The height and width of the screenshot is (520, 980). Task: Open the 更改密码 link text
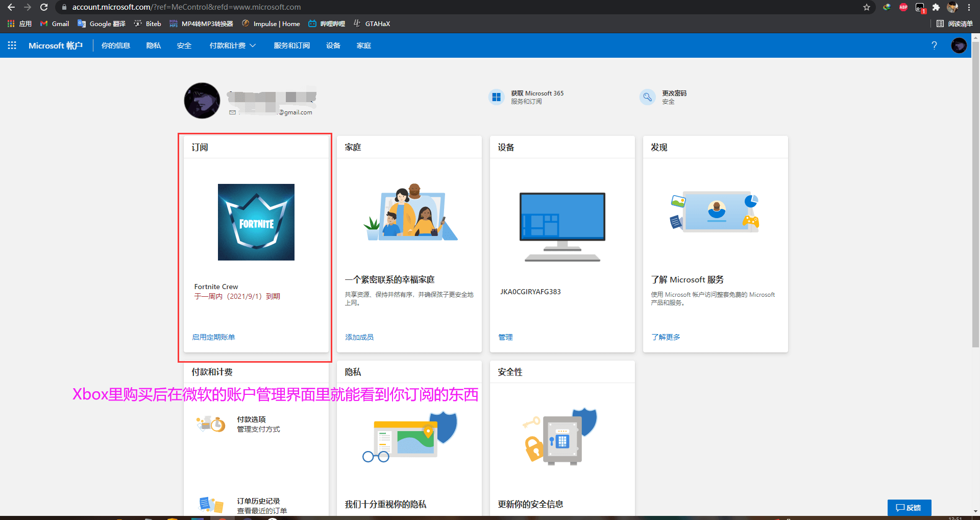[x=674, y=93]
